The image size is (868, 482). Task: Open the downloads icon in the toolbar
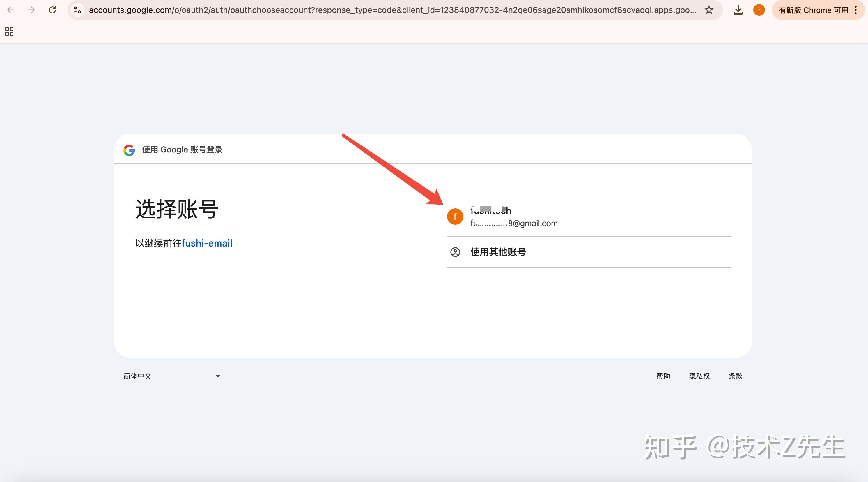pos(738,10)
